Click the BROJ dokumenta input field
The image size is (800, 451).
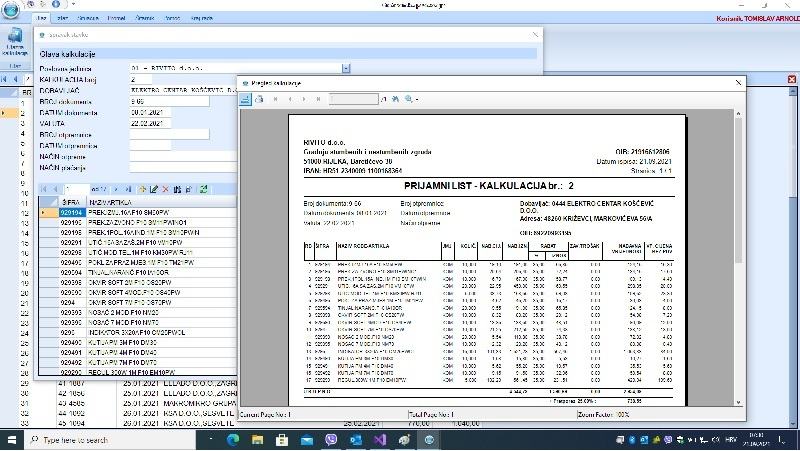pos(170,100)
